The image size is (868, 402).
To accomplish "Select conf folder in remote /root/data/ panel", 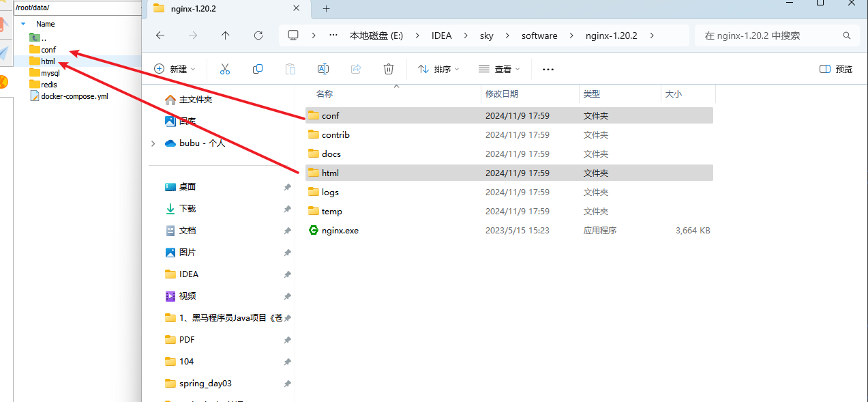I will pyautogui.click(x=42, y=50).
